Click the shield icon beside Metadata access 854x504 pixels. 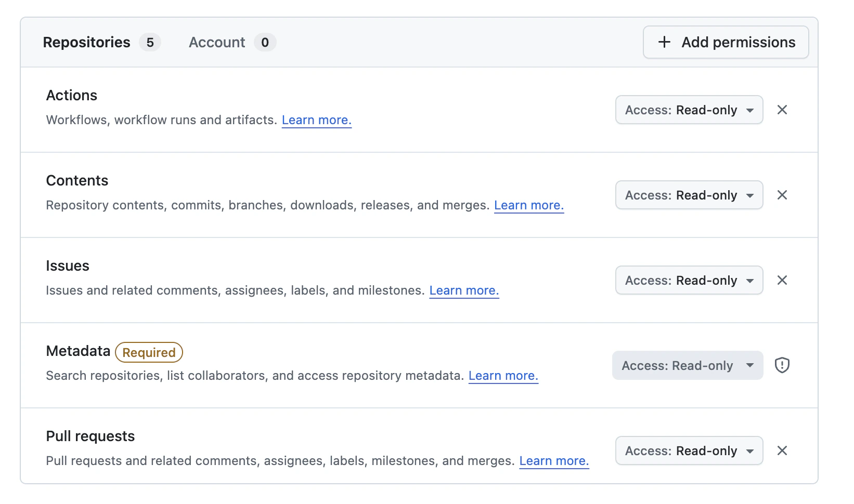click(x=782, y=365)
